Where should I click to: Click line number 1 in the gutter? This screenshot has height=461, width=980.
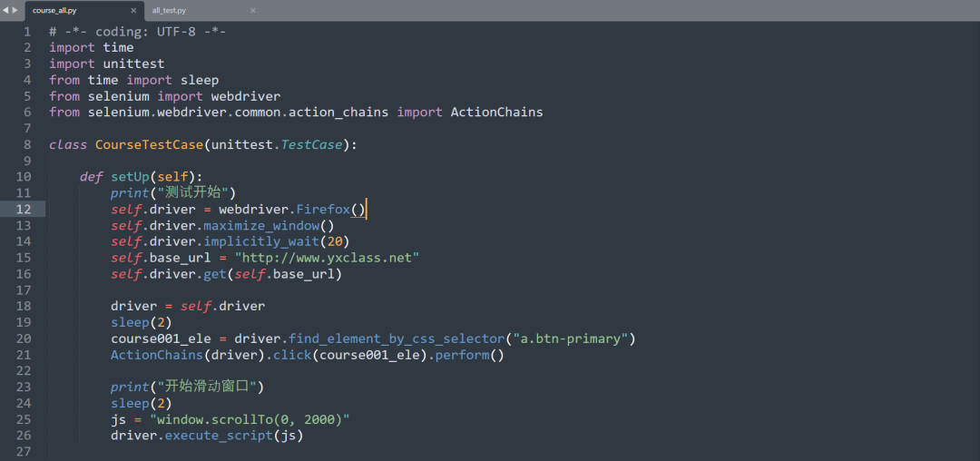(27, 31)
